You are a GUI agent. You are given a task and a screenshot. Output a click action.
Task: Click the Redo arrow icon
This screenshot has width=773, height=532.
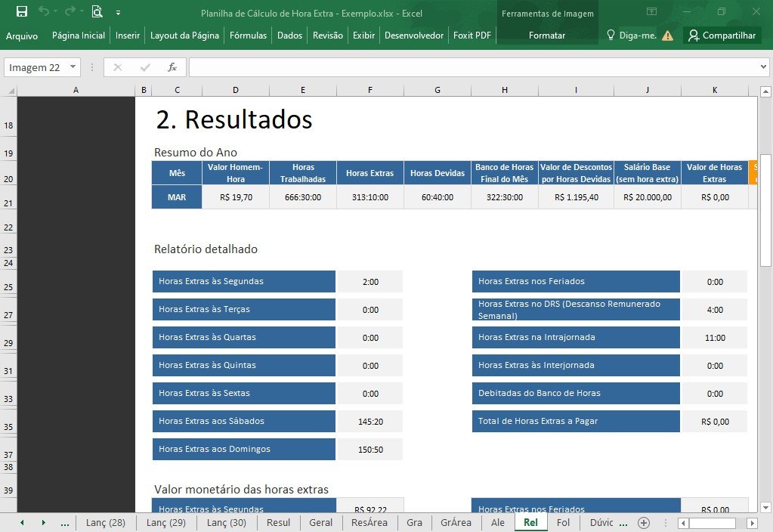tap(70, 11)
